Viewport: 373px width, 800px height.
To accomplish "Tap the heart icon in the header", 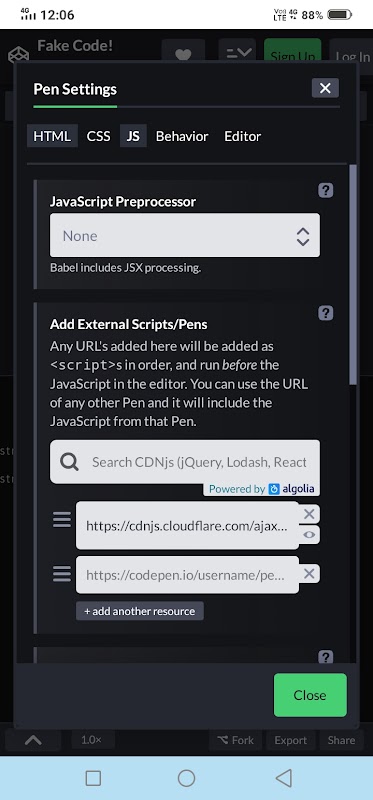I will [x=183, y=55].
